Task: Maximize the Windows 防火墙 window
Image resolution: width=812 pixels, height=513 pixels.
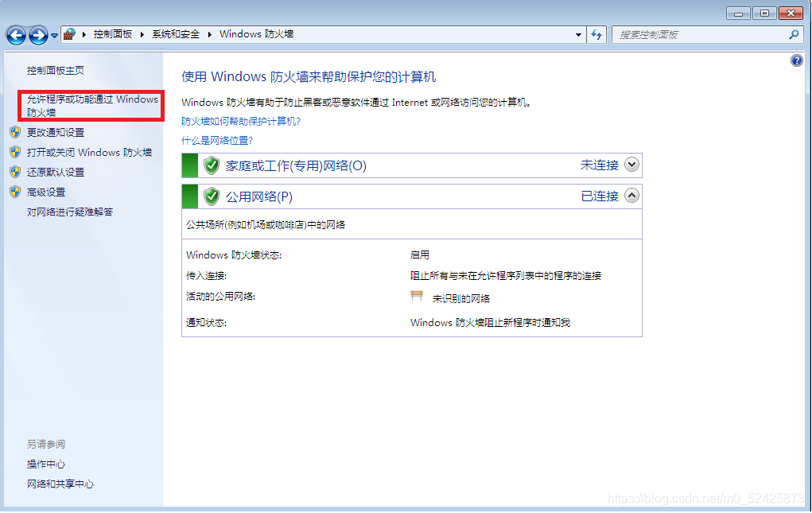Action: (x=764, y=14)
